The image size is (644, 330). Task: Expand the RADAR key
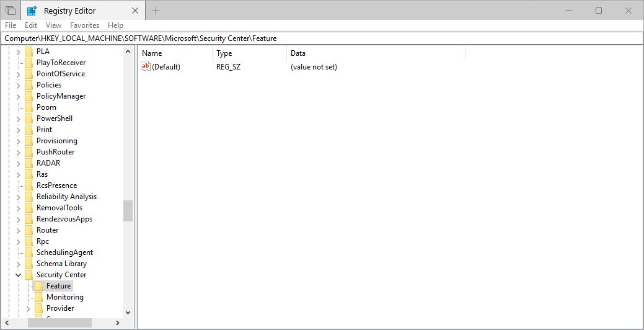pyautogui.click(x=18, y=163)
